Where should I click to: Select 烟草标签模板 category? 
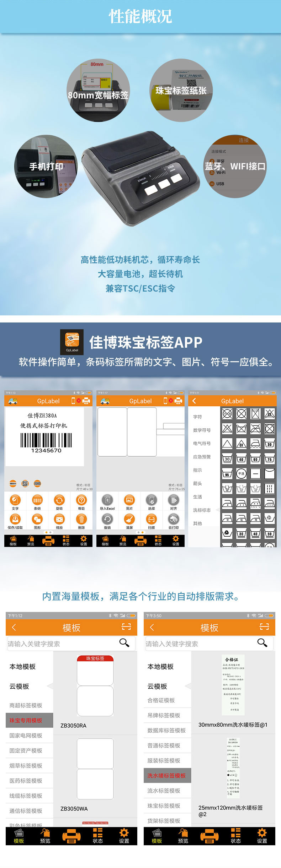point(29,766)
